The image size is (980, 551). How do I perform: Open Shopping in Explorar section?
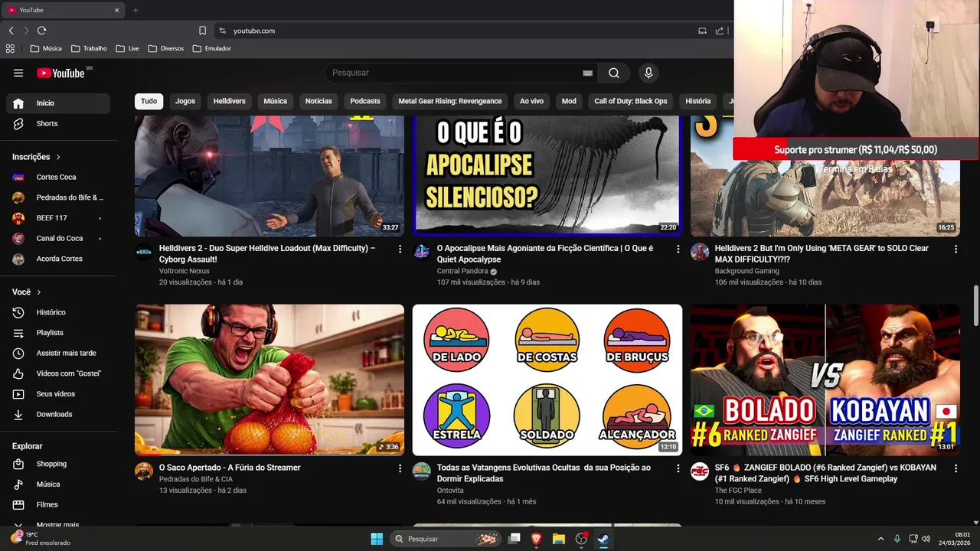58,464
